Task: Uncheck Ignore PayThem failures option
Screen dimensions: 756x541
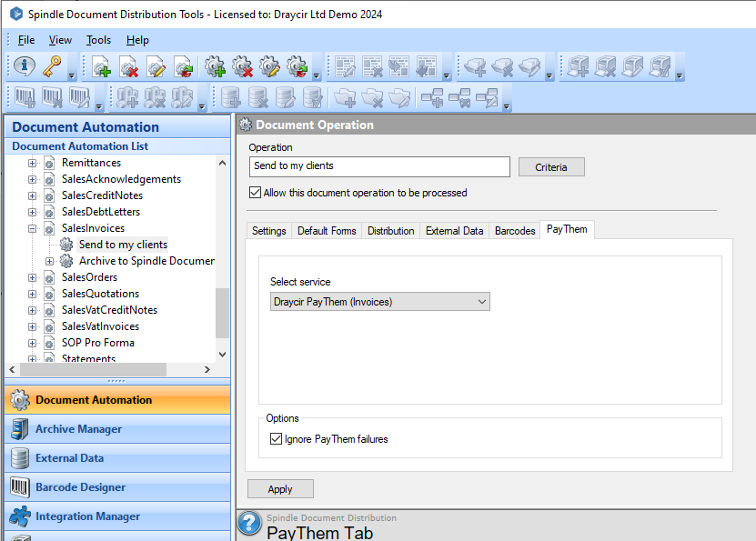Action: [x=276, y=439]
